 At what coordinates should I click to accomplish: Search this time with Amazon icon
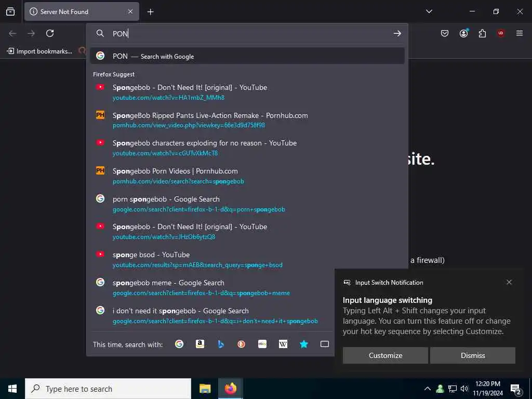coord(200,344)
